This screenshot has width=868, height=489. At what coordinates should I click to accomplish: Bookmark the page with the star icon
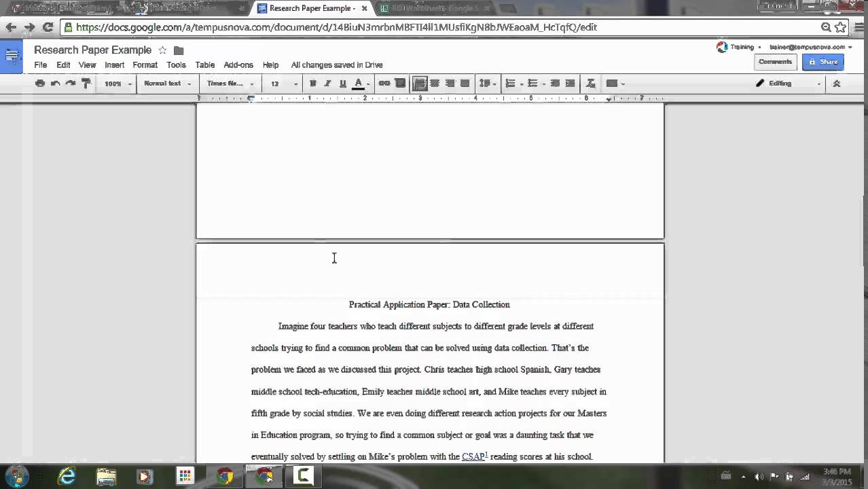point(840,27)
